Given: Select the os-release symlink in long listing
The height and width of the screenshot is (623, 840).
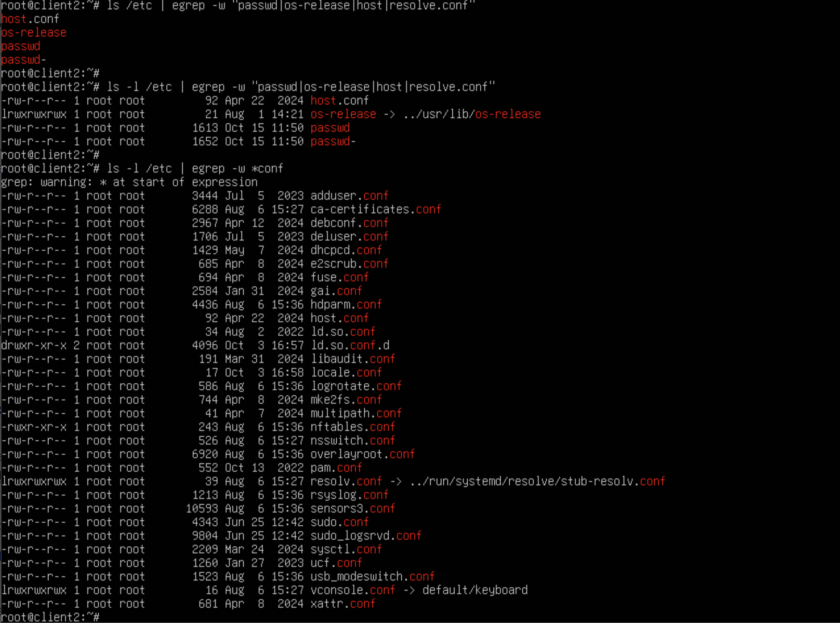Looking at the screenshot, I should click(x=343, y=114).
